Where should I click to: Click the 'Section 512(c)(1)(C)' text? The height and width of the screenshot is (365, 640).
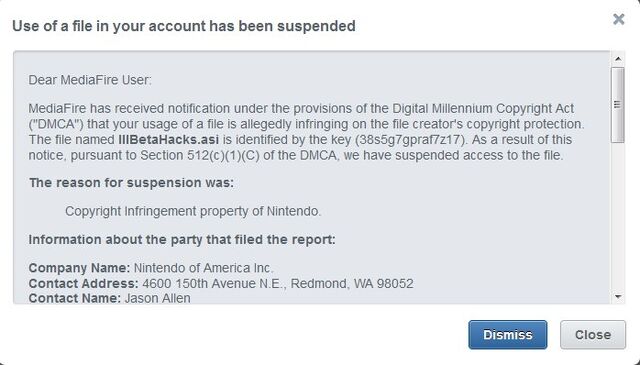tap(200, 156)
